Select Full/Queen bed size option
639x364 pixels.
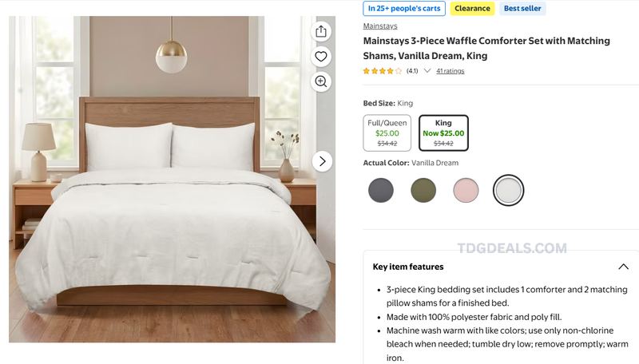click(387, 133)
